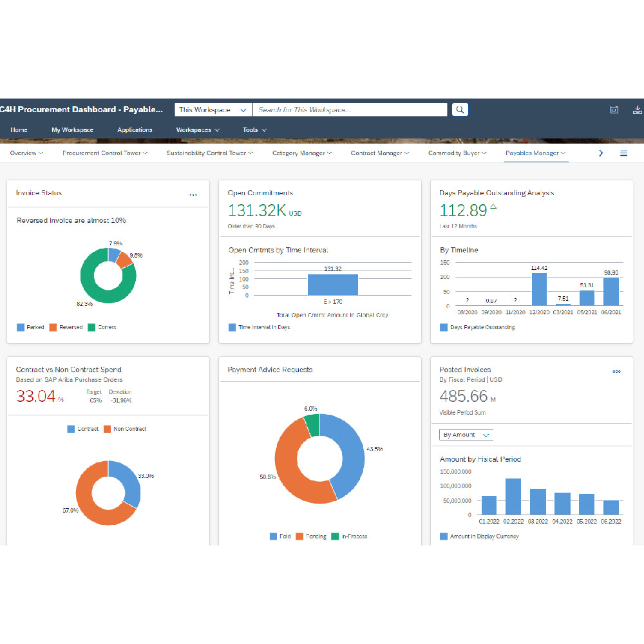644x644 pixels.
Task: Open the Invoice Status card title
Action: click(x=39, y=193)
